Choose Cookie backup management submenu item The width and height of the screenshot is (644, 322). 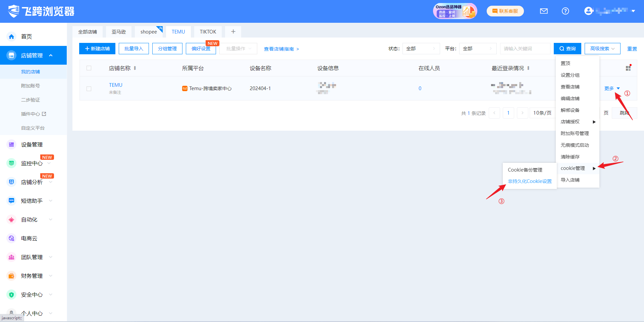pyautogui.click(x=525, y=170)
